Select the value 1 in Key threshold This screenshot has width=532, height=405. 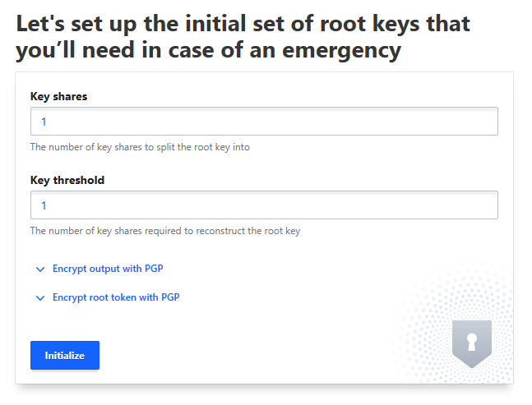pos(44,205)
